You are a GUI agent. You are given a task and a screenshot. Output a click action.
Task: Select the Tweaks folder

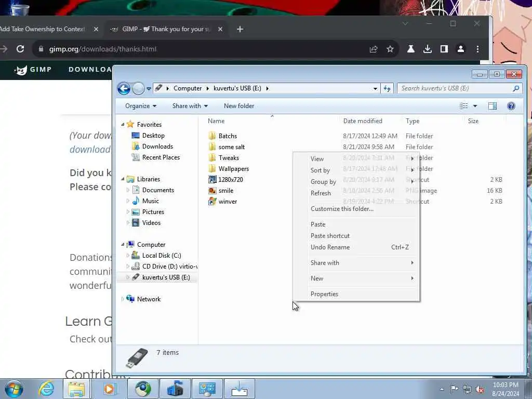coord(229,158)
